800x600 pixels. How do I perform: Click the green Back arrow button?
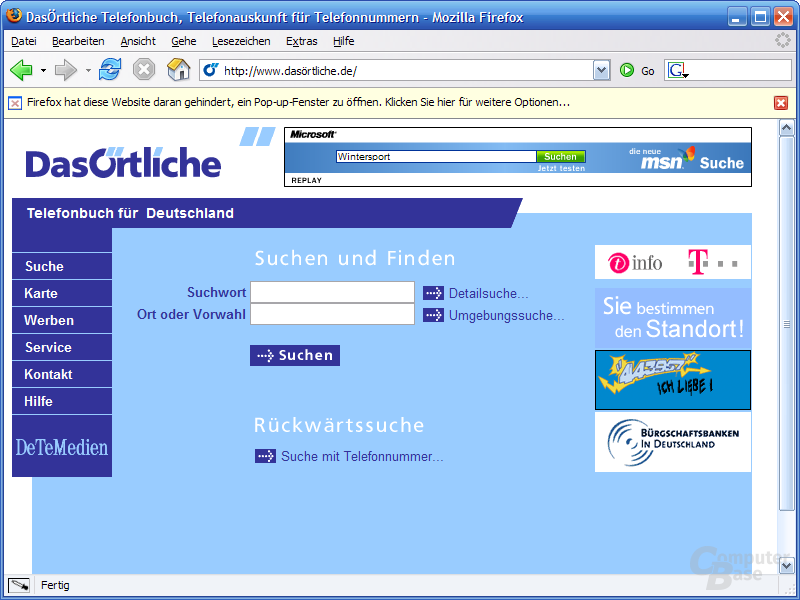[x=21, y=70]
